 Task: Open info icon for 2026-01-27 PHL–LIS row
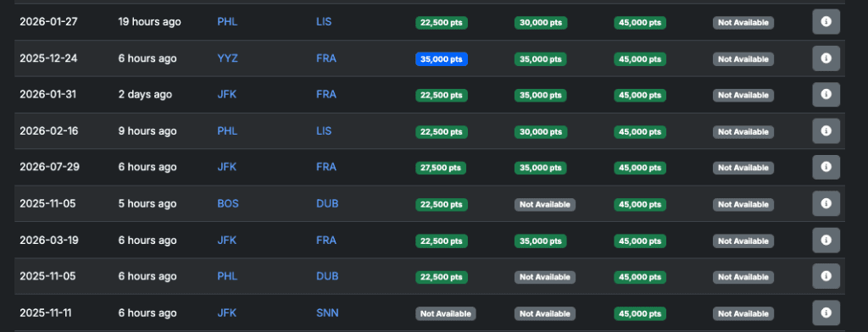(x=826, y=22)
